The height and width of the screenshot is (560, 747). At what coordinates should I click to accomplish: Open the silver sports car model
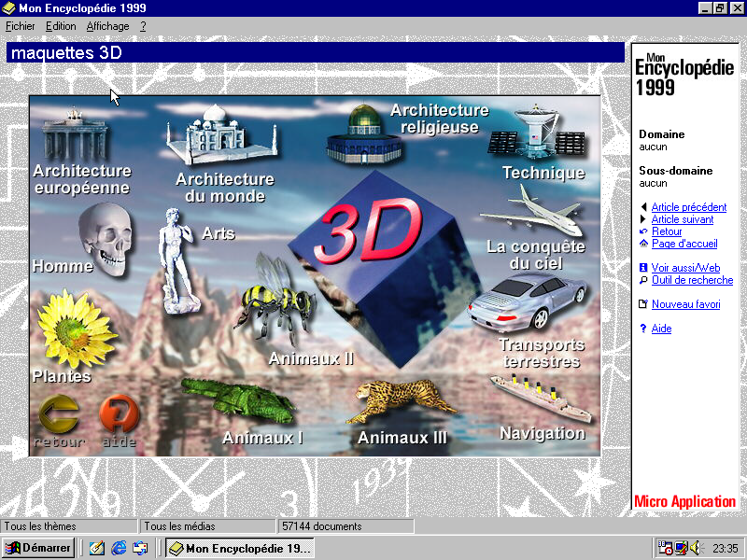(x=528, y=301)
